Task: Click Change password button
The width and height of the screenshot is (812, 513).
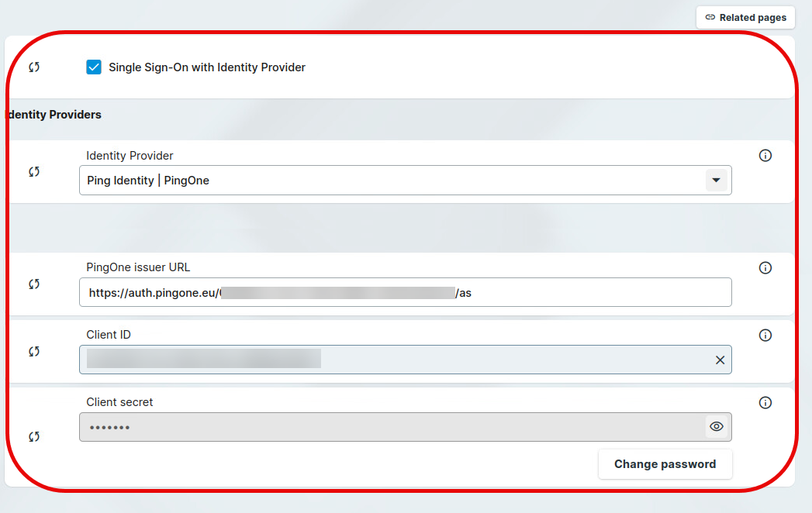Action: click(x=665, y=464)
